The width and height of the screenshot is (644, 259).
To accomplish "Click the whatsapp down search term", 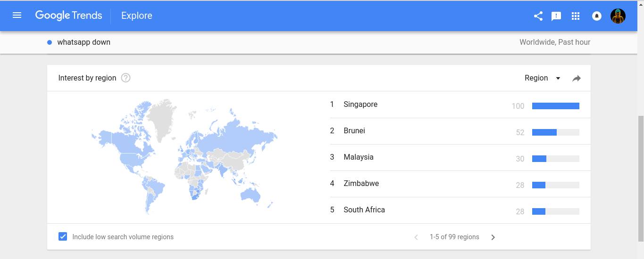I will [x=84, y=42].
